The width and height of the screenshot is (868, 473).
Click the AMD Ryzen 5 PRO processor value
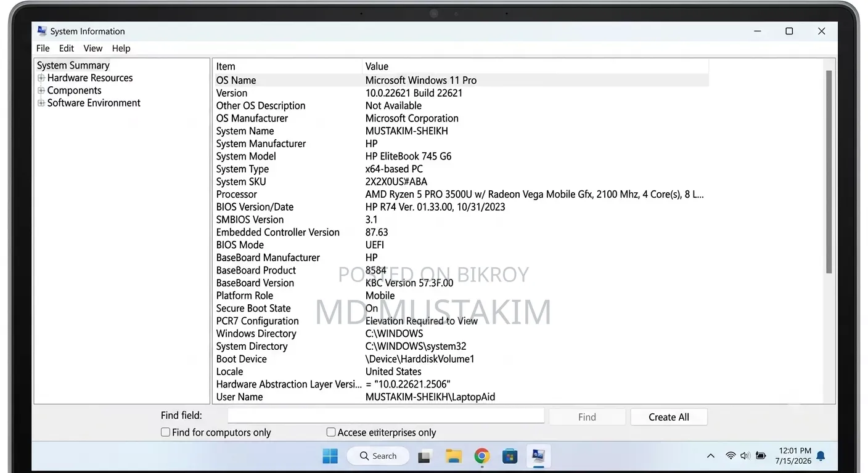(534, 195)
